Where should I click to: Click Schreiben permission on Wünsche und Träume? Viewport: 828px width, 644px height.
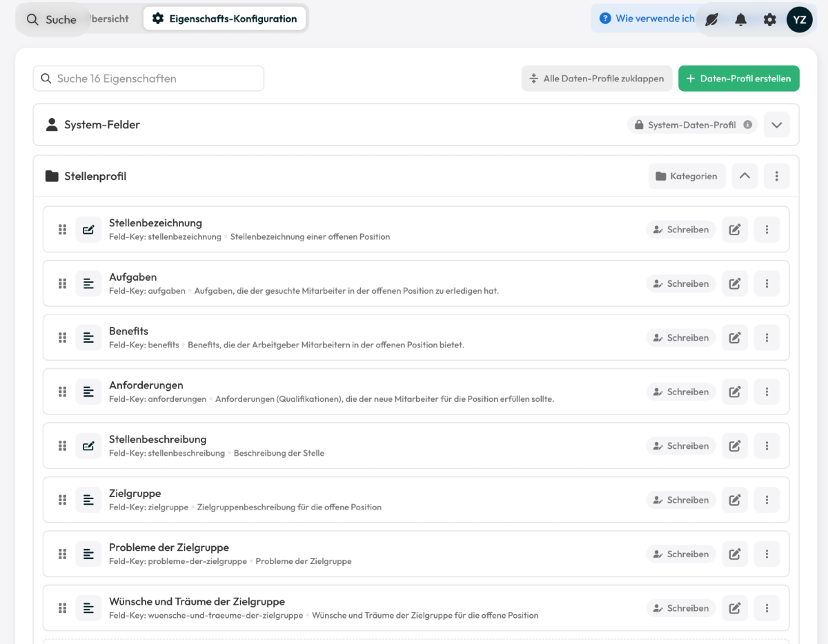[681, 608]
